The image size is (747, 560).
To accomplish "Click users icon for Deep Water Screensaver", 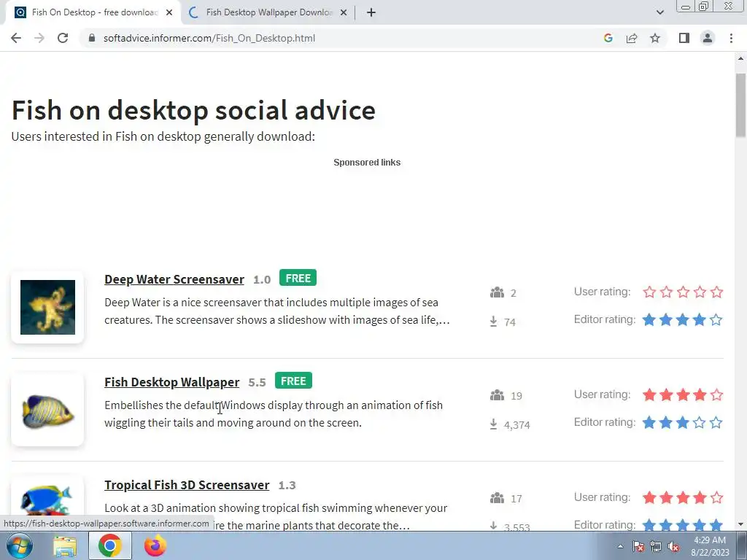I will click(497, 292).
